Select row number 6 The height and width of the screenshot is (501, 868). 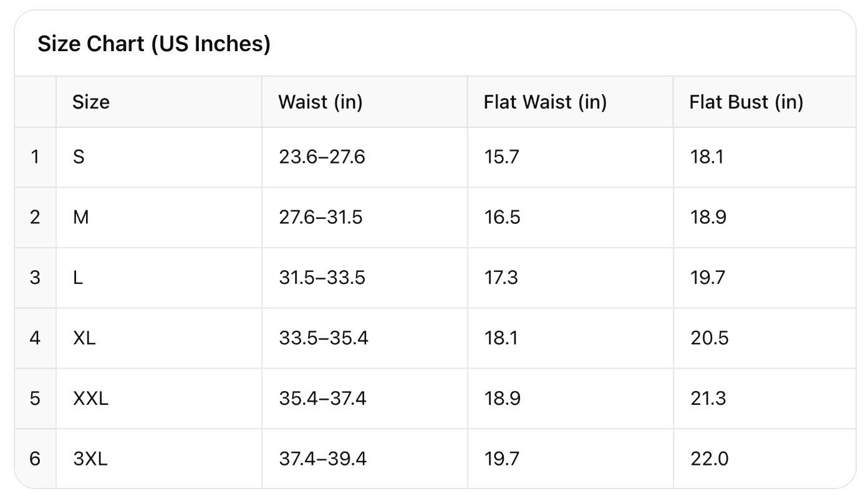(35, 459)
